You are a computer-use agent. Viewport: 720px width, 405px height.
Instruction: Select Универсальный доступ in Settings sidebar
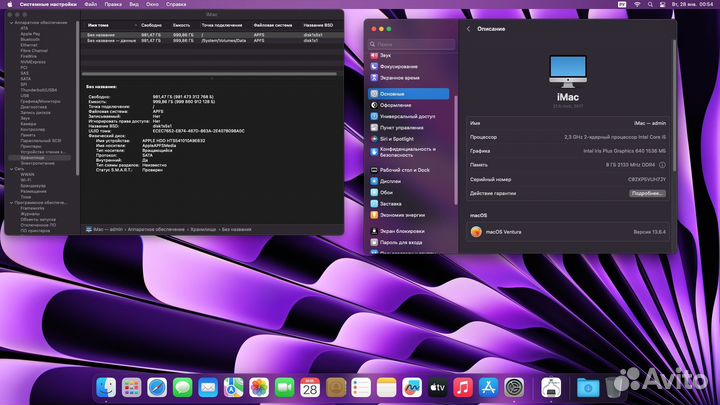tap(409, 117)
